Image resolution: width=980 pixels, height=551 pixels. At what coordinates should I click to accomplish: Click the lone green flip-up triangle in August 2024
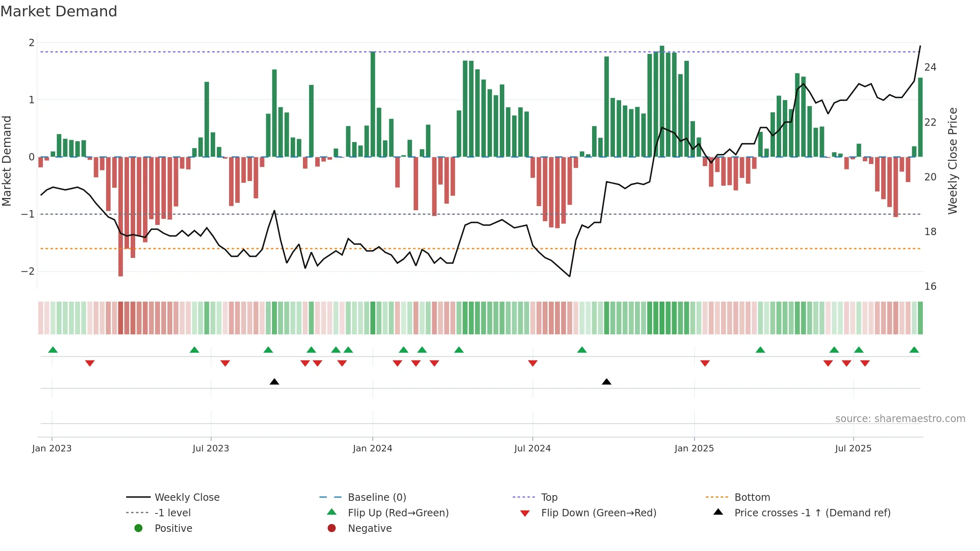coord(582,349)
